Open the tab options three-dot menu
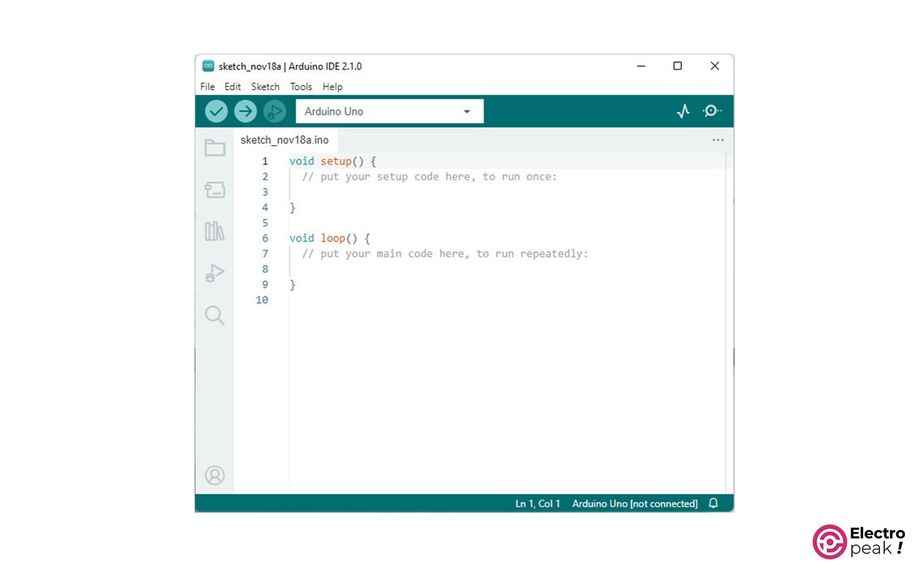Screen dimensions: 924x578 tap(718, 140)
